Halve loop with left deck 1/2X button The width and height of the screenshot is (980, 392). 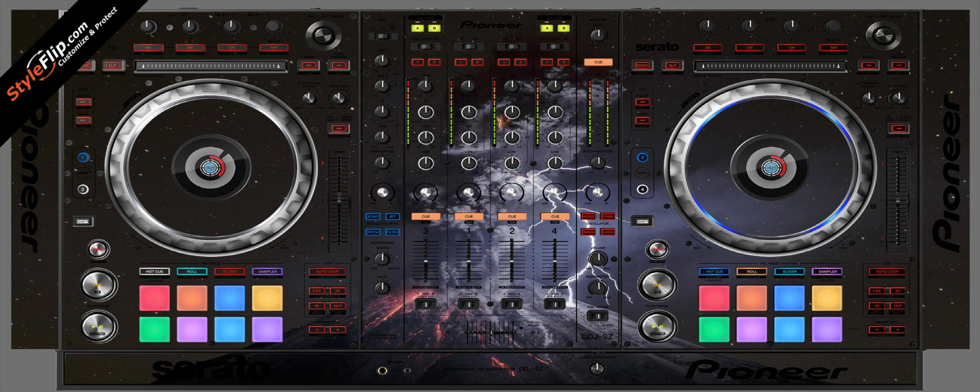pyautogui.click(x=317, y=291)
